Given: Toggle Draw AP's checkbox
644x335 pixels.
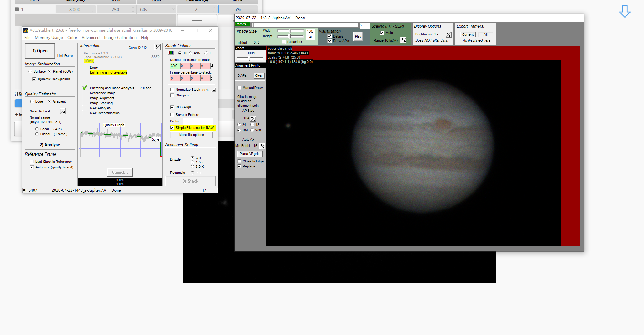Looking at the screenshot, I should (x=330, y=41).
